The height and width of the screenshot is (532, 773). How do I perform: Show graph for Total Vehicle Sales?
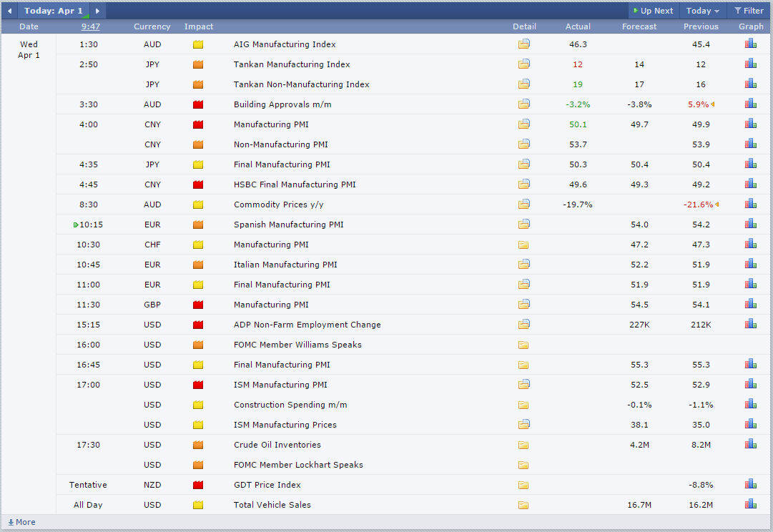click(x=750, y=504)
